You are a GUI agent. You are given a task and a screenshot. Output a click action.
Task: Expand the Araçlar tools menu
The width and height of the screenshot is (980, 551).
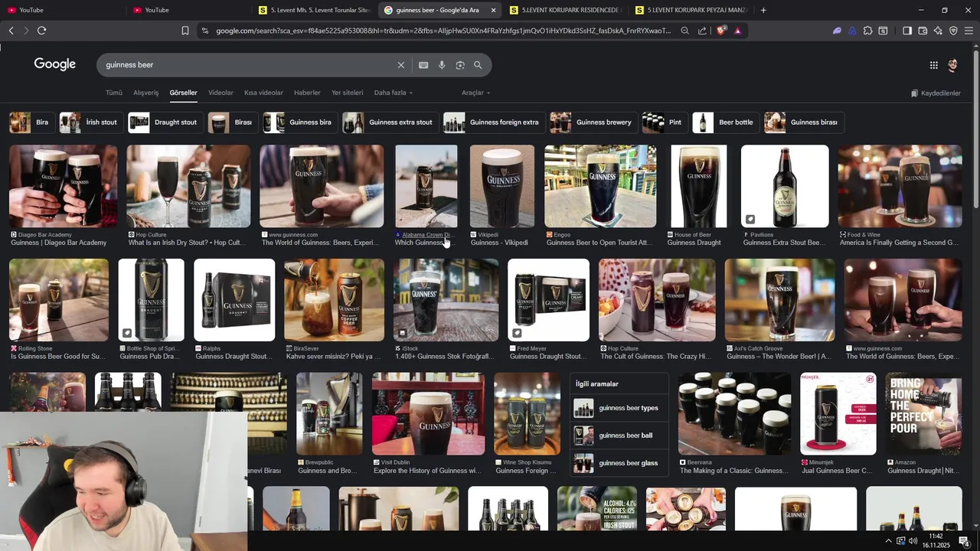475,93
